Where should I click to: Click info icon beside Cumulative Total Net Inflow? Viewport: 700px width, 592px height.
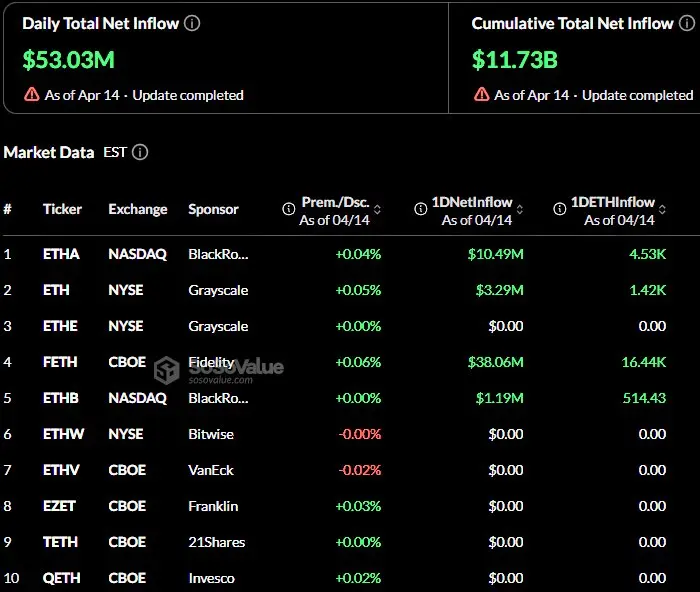(x=687, y=23)
